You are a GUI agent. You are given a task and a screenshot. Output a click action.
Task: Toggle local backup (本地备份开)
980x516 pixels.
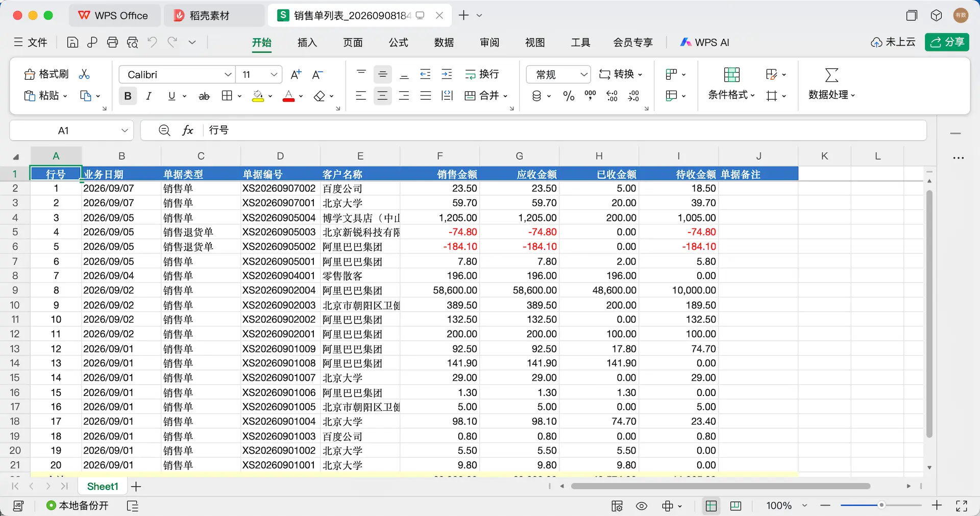pos(78,506)
